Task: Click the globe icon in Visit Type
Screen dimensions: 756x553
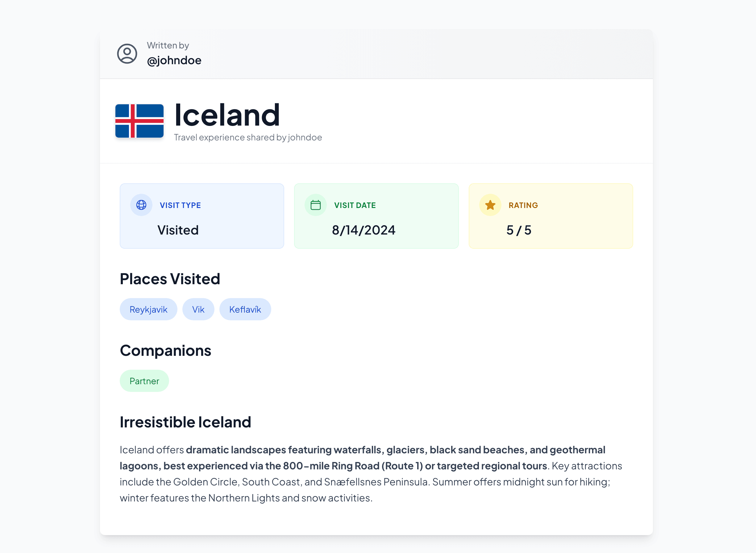Action: click(141, 205)
